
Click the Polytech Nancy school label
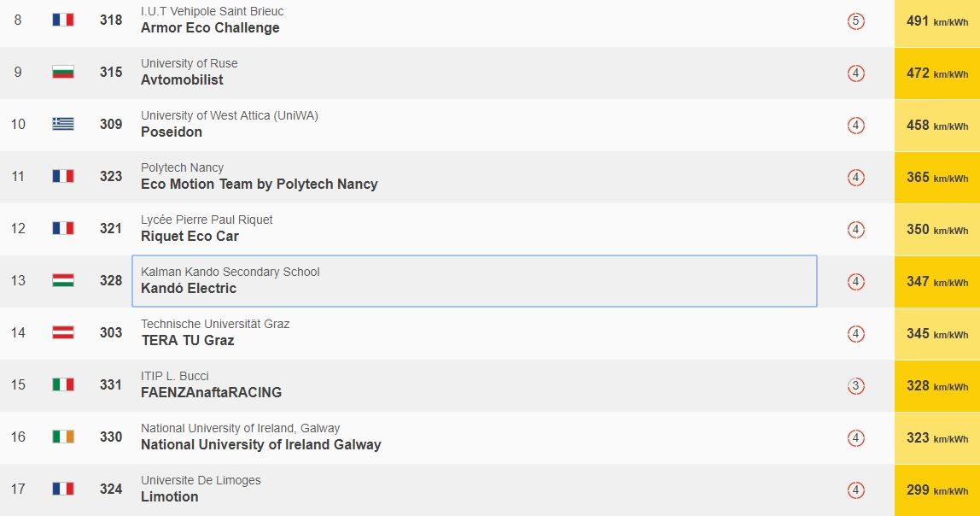point(182,167)
